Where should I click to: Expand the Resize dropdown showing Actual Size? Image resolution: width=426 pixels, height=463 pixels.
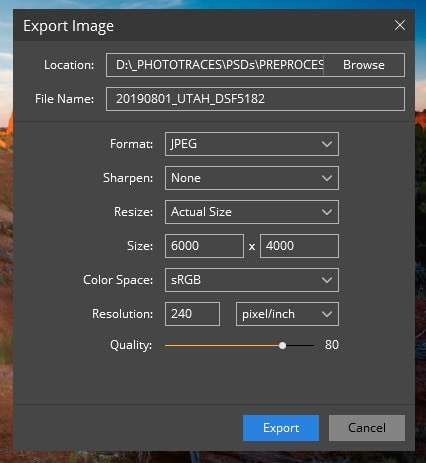pyautogui.click(x=252, y=212)
